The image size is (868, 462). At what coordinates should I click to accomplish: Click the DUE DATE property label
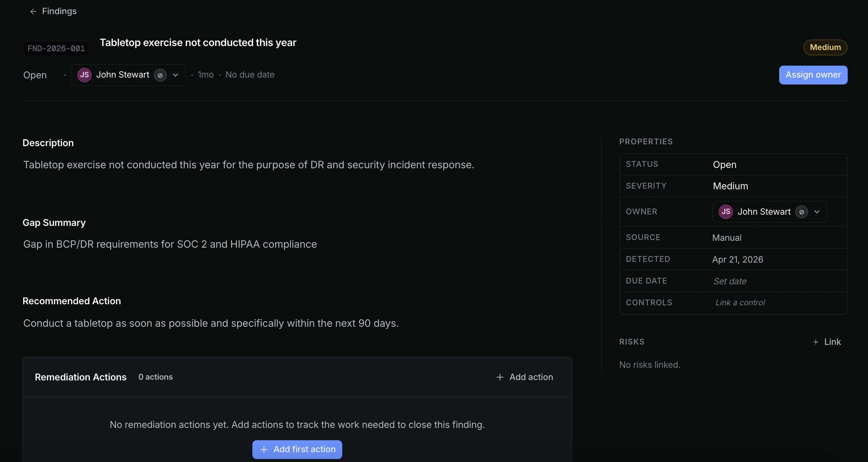646,281
